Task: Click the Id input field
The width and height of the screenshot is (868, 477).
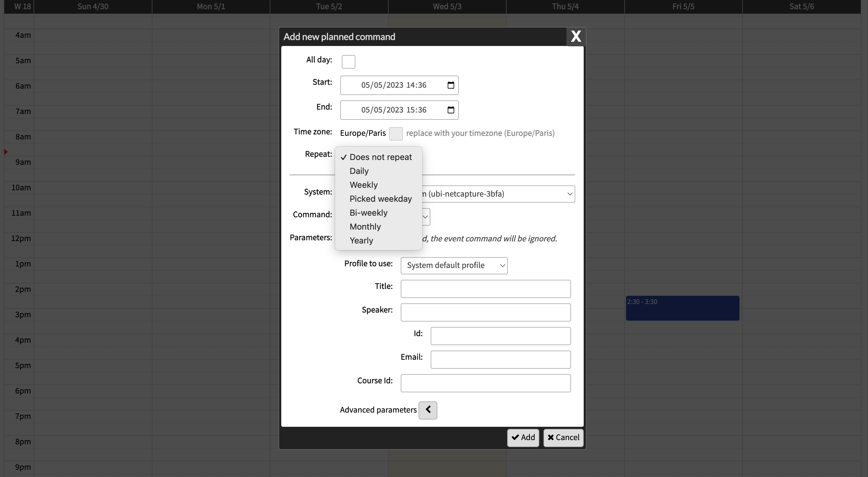Action: click(500, 336)
